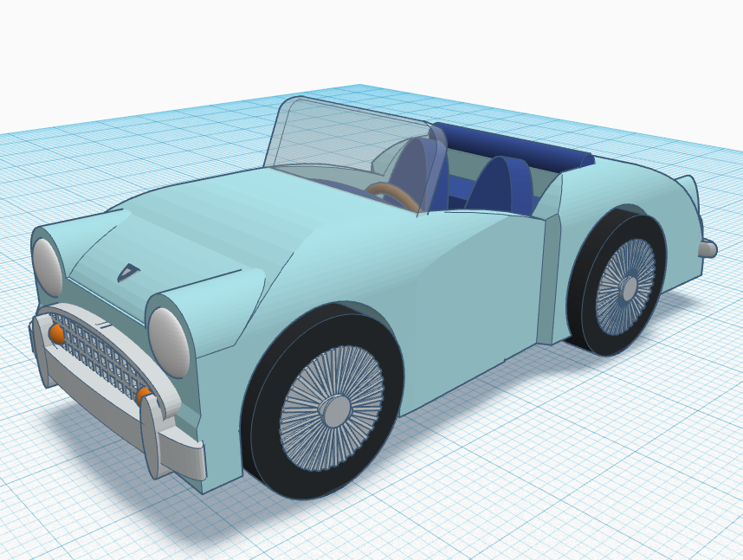
Task: Click the triangular hood emblem badge
Action: [128, 274]
